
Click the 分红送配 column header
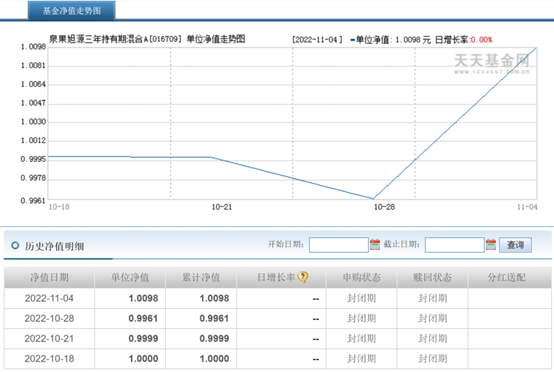tap(506, 278)
